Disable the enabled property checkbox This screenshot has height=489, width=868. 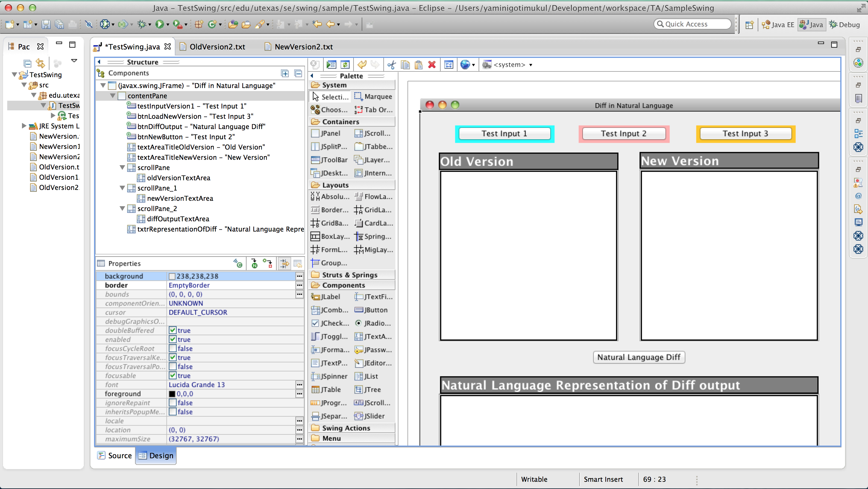[172, 339]
